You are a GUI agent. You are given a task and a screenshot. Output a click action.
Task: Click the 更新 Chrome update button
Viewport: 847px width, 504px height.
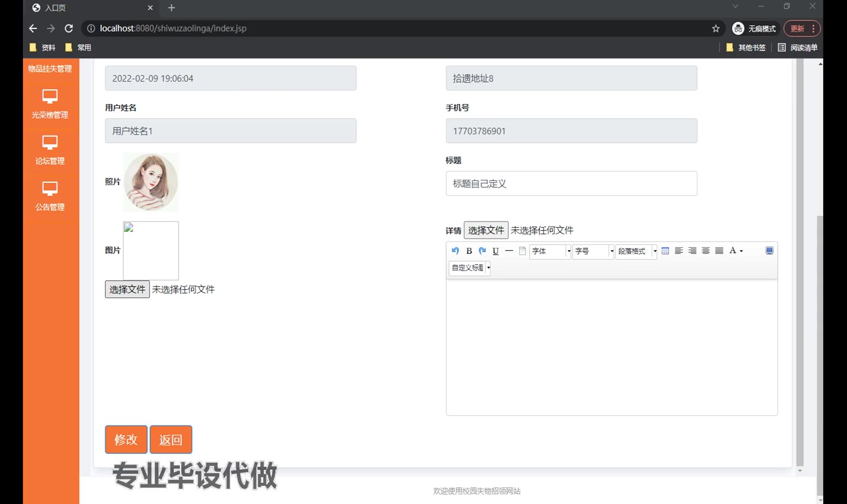click(x=801, y=28)
